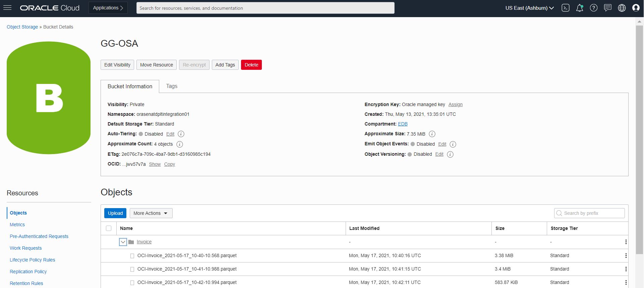Select checkbox for OCI-Invoice_2021-05-17_10-40-10.568.parquet
The height and width of the screenshot is (288, 644).
coord(132,256)
